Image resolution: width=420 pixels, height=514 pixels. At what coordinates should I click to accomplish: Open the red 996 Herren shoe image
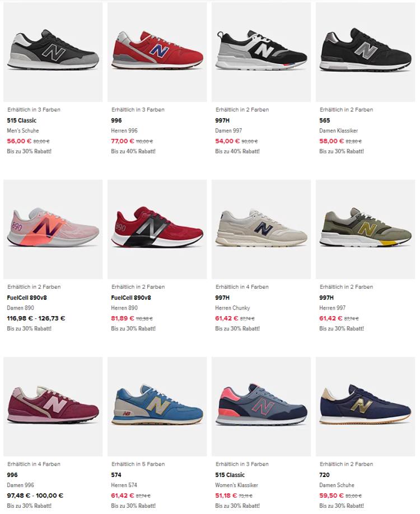[x=157, y=52]
